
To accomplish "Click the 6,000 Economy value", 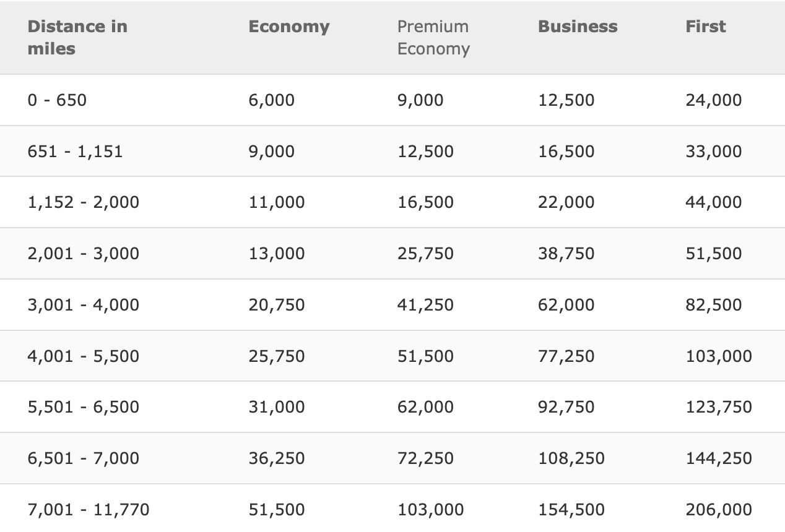I will 272,100.
